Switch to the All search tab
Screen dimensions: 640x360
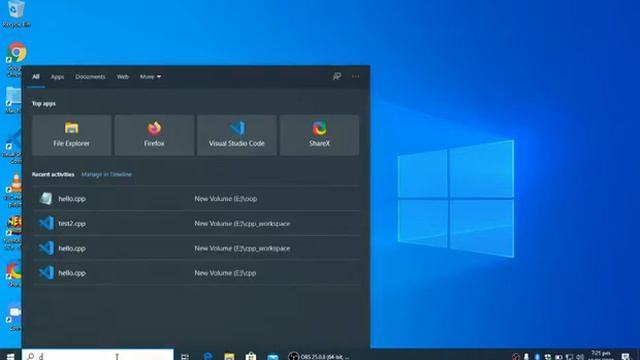click(x=36, y=77)
